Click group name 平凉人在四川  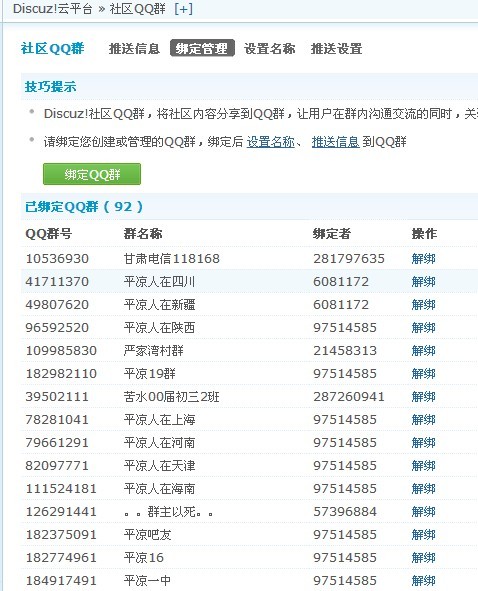pos(159,282)
